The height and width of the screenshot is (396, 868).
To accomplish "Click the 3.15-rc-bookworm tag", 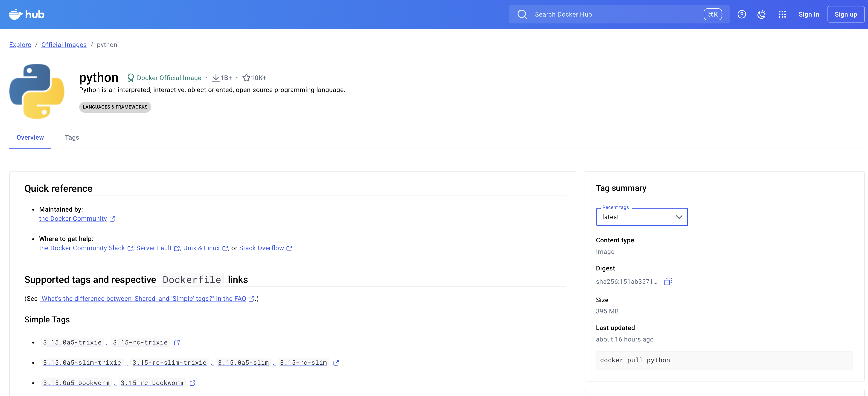I will [152, 383].
